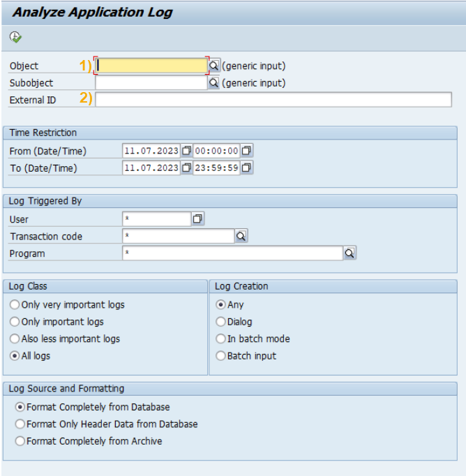Select 'Only very important logs' option
This screenshot has height=476, width=466.
coord(15,305)
